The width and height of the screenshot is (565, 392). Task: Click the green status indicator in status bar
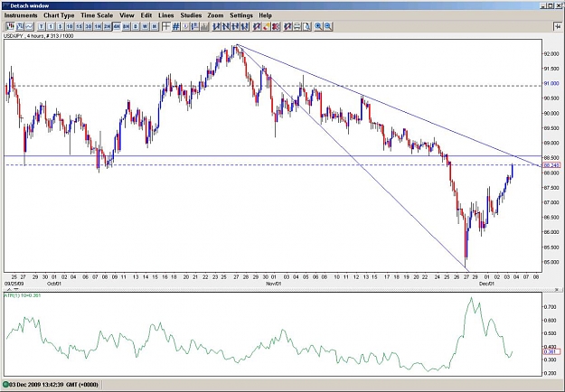point(5,385)
